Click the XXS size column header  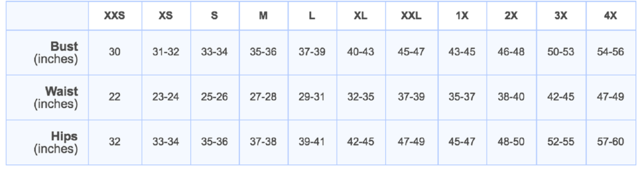[115, 16]
